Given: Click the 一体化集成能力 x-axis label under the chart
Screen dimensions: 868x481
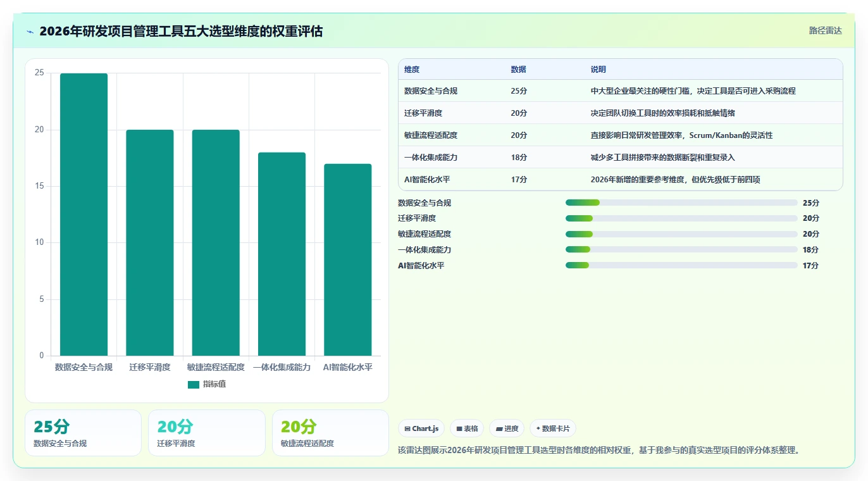Looking at the screenshot, I should [x=282, y=367].
